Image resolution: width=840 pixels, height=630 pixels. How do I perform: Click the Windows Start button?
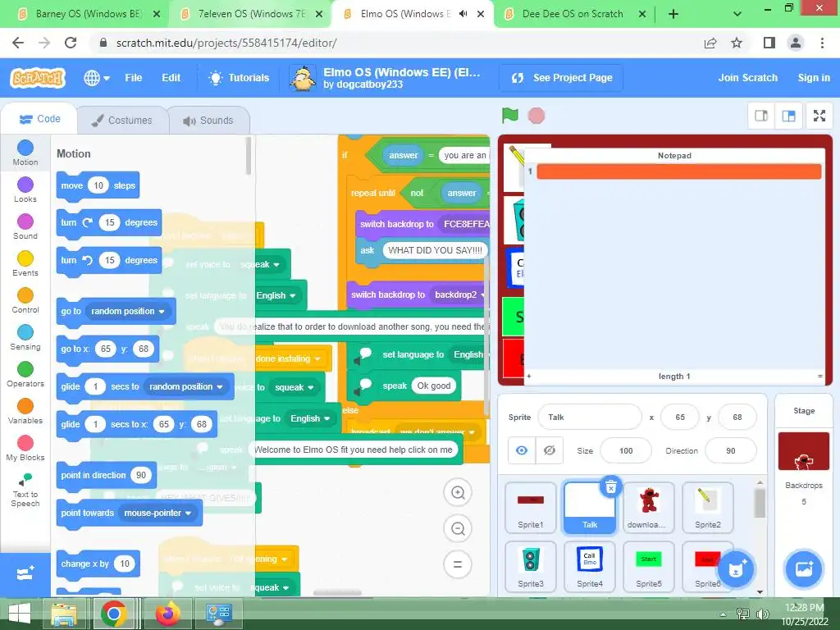click(19, 614)
